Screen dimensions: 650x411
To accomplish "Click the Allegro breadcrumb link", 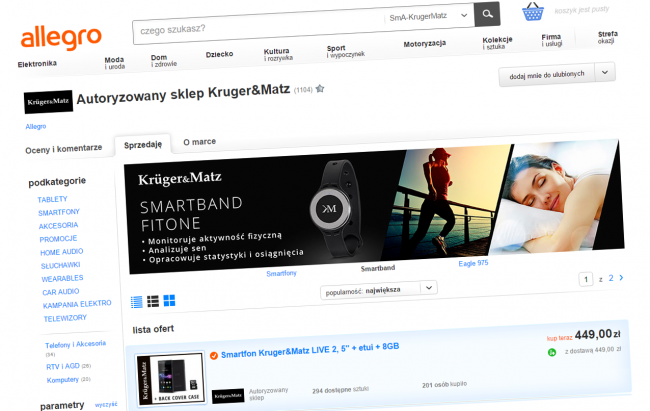I will [x=36, y=126].
